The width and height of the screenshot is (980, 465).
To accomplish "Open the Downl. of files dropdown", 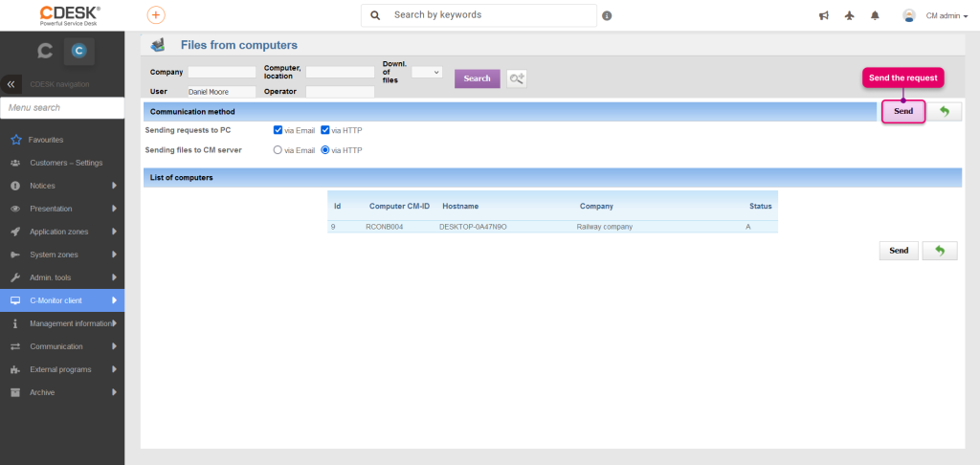I will click(x=427, y=73).
